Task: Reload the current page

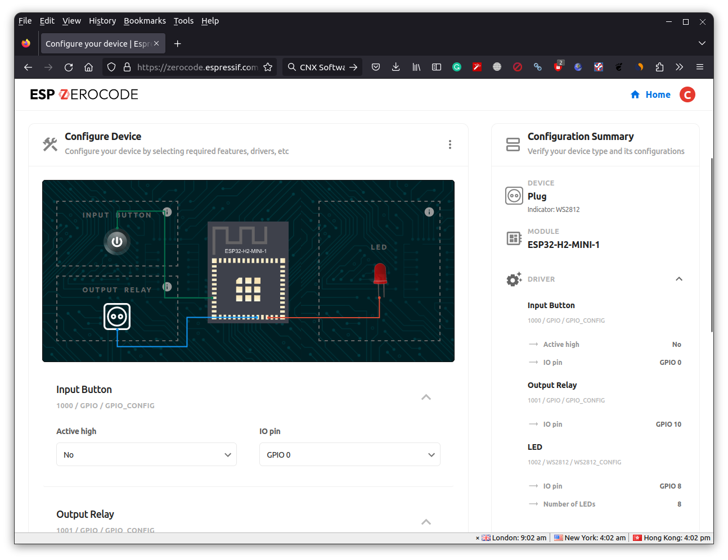Action: [69, 67]
